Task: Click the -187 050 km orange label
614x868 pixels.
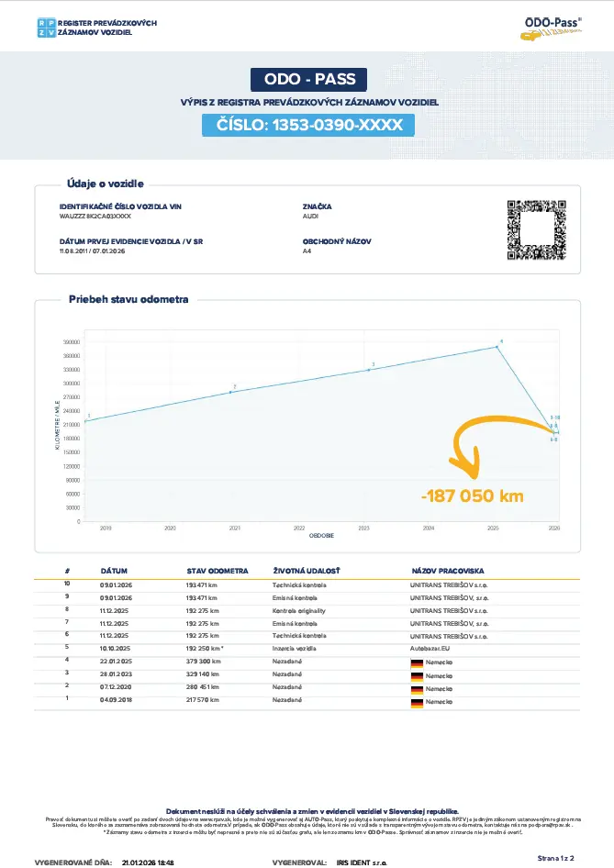Action: 472,496
